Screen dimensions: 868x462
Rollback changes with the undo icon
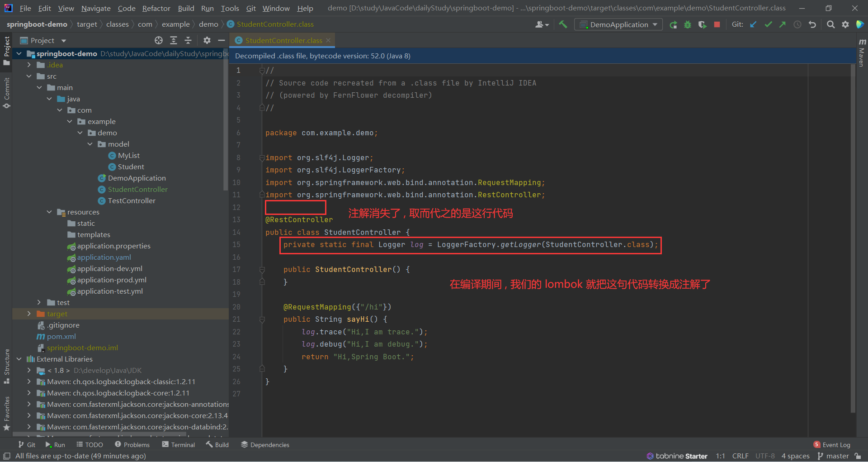point(812,24)
